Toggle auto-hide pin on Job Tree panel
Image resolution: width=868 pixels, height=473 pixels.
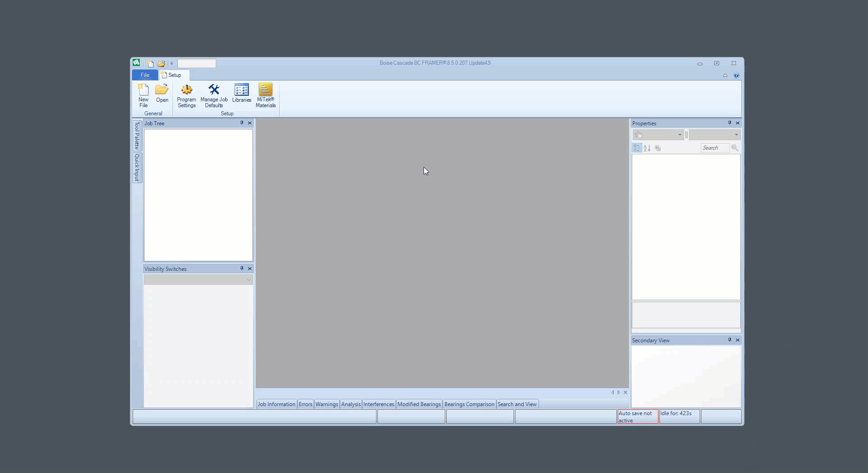pos(242,123)
